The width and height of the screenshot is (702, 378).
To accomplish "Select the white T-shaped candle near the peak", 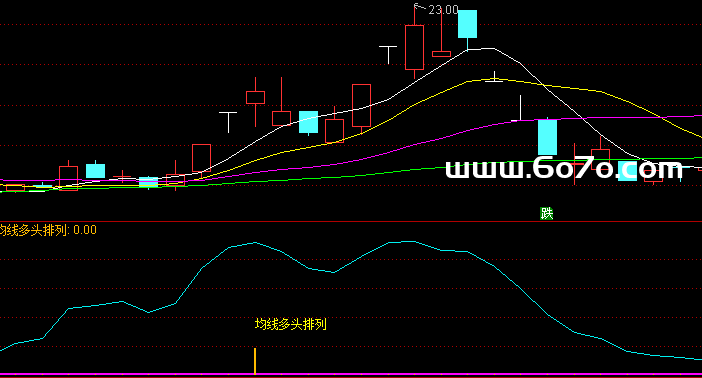I will [x=388, y=54].
